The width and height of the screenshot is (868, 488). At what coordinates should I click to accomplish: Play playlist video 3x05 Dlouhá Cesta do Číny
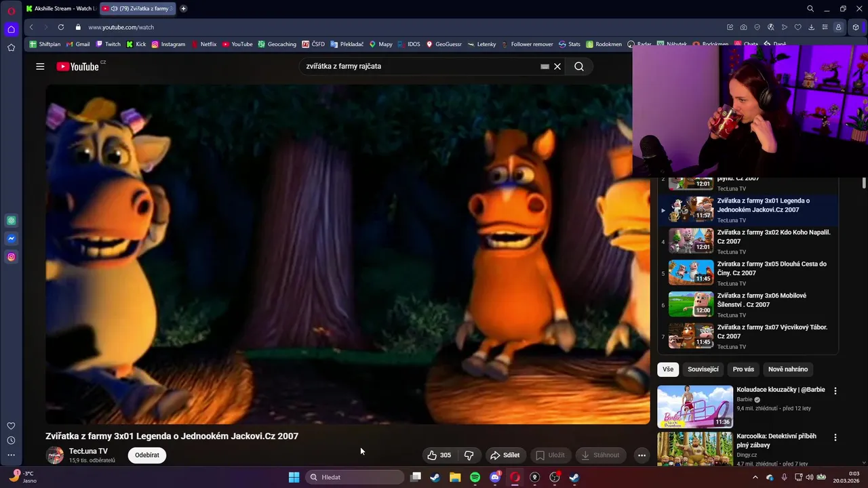(749, 273)
